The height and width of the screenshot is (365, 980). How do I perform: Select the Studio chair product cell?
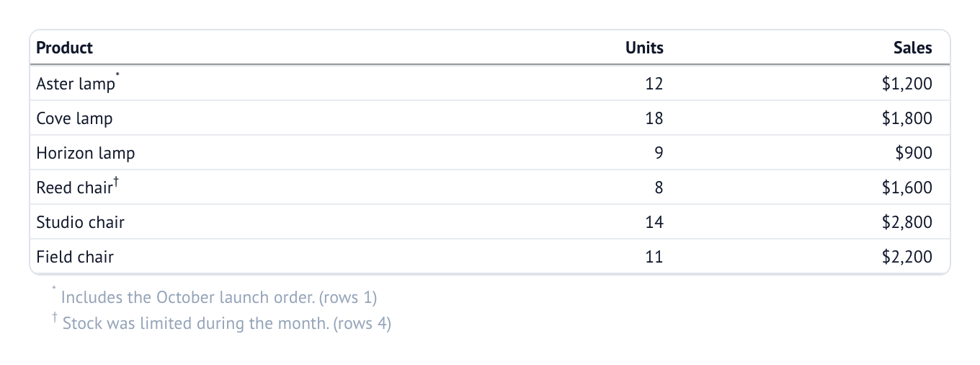81,222
